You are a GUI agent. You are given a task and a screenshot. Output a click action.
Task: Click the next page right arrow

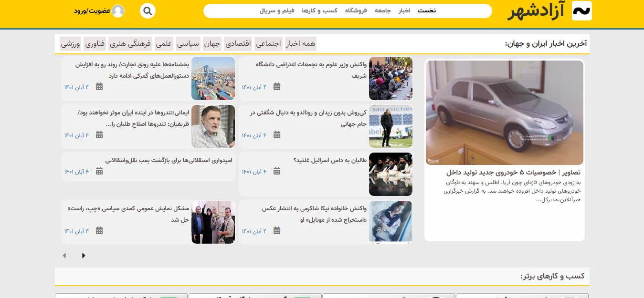[x=84, y=256]
